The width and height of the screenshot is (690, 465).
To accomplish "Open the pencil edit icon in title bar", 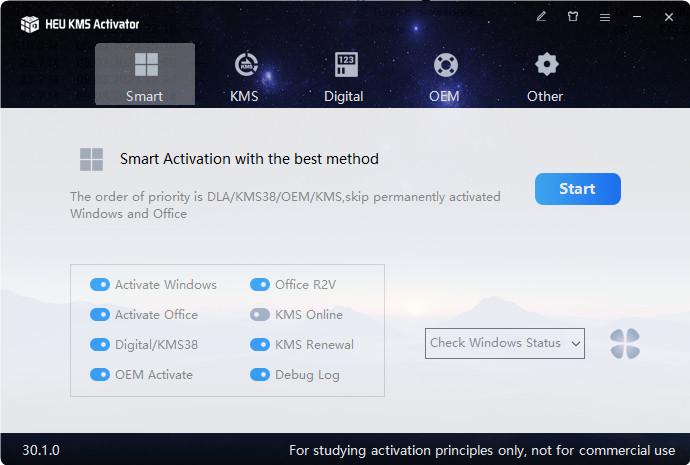I will 541,17.
